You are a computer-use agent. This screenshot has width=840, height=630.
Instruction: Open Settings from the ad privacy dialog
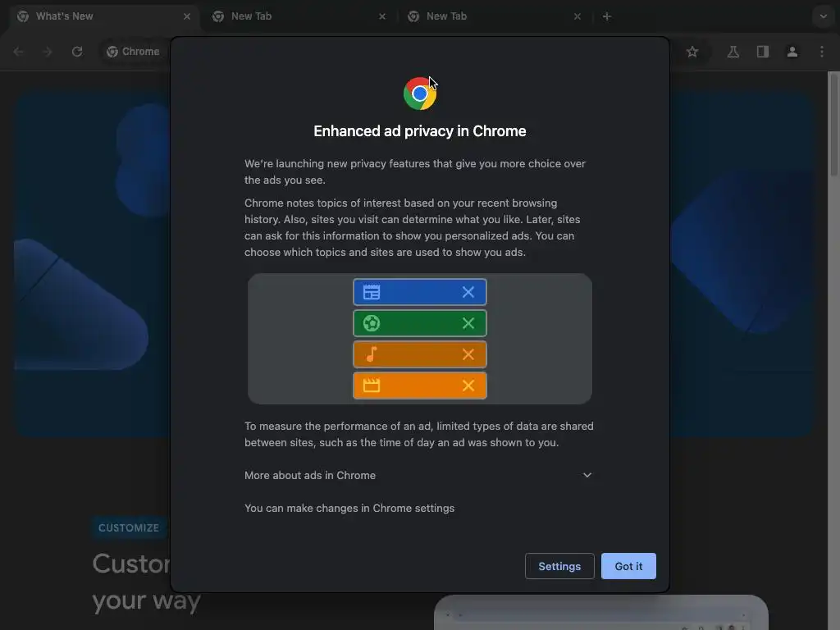click(559, 566)
